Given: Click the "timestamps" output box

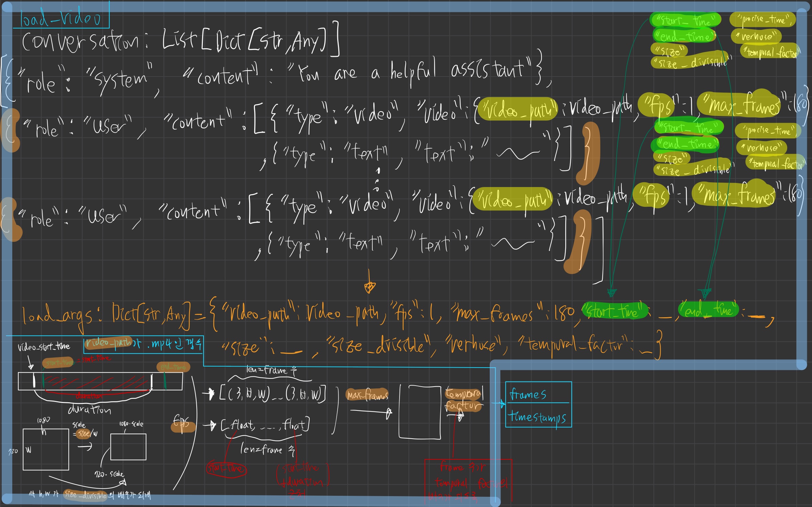Looking at the screenshot, I should click(x=537, y=416).
